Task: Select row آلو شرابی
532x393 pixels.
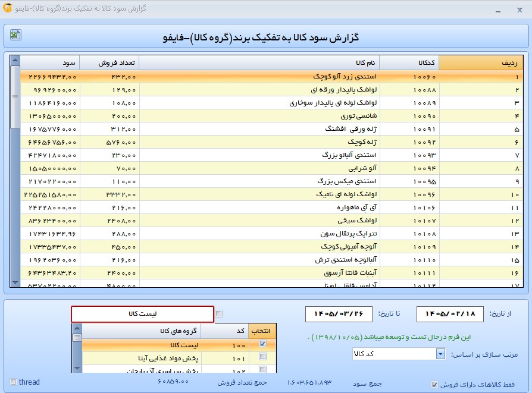Action: click(x=271, y=168)
